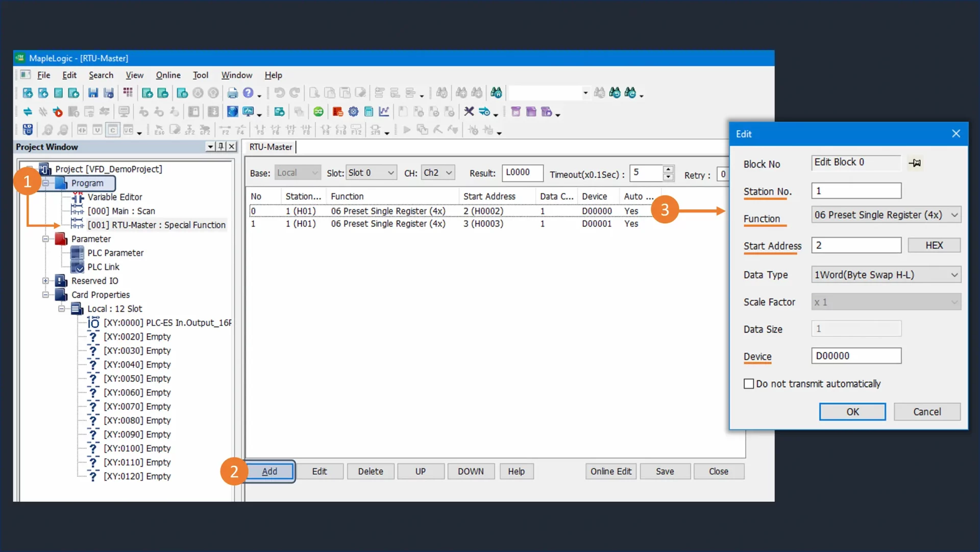
Task: Click the Print toolbar icon
Action: (x=232, y=93)
